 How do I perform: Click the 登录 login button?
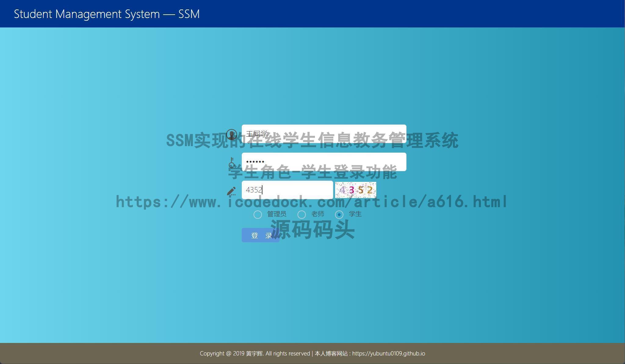coord(261,235)
